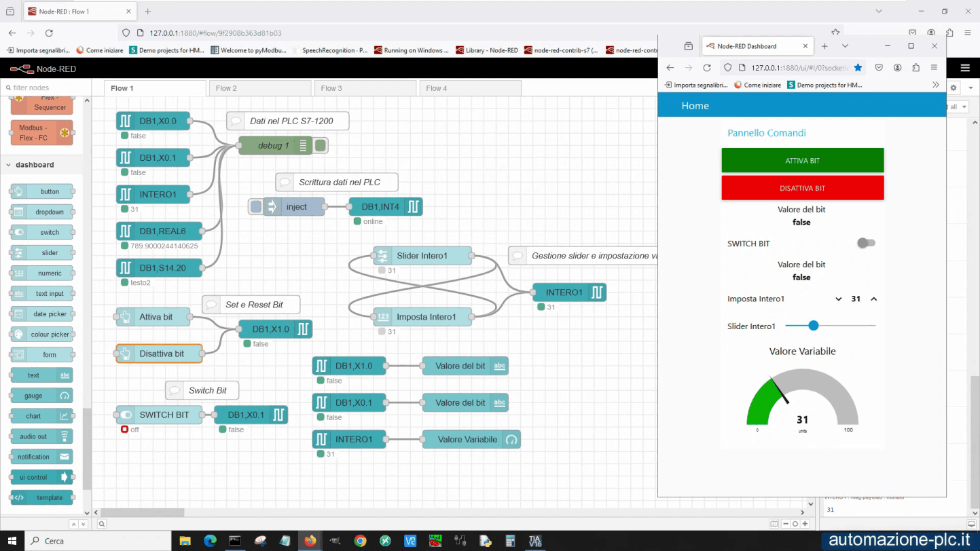Open File Explorer from the taskbar
980x551 pixels.
click(185, 541)
